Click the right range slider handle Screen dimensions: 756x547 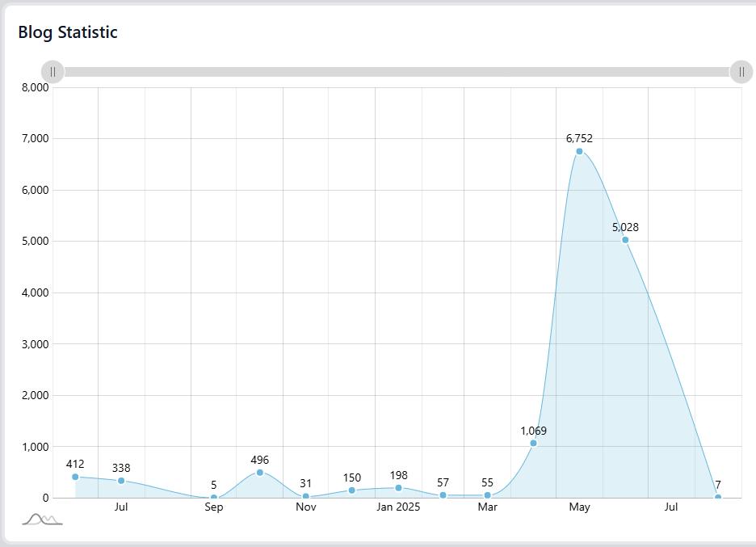741,72
